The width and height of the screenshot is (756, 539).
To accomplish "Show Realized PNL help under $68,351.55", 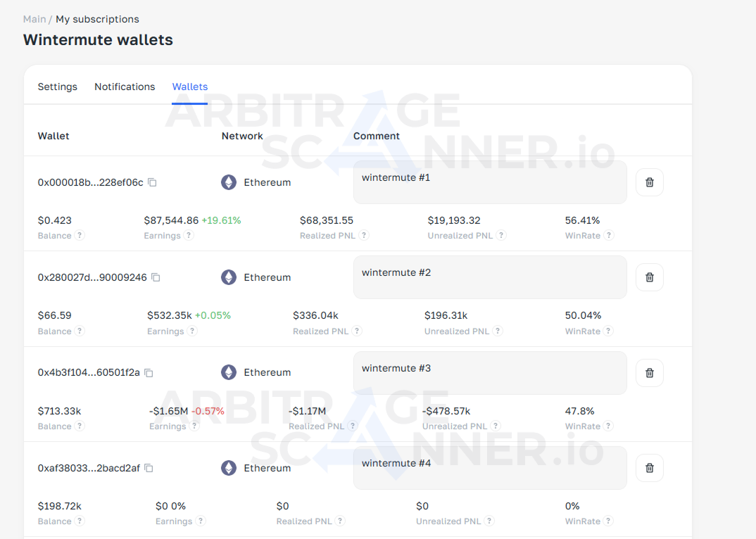I will (x=364, y=235).
